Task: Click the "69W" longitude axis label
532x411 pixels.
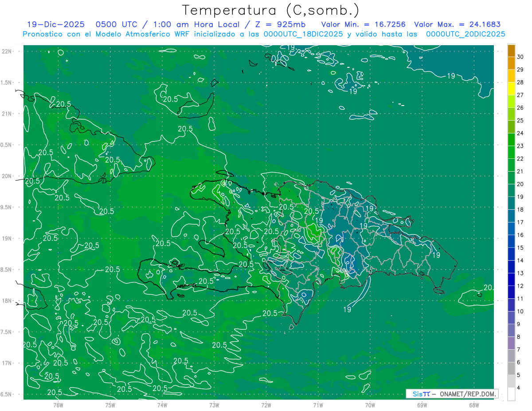Action: coord(422,405)
